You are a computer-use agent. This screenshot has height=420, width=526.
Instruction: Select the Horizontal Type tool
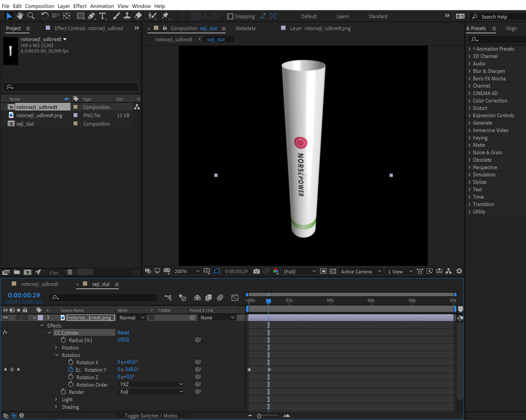(x=103, y=16)
